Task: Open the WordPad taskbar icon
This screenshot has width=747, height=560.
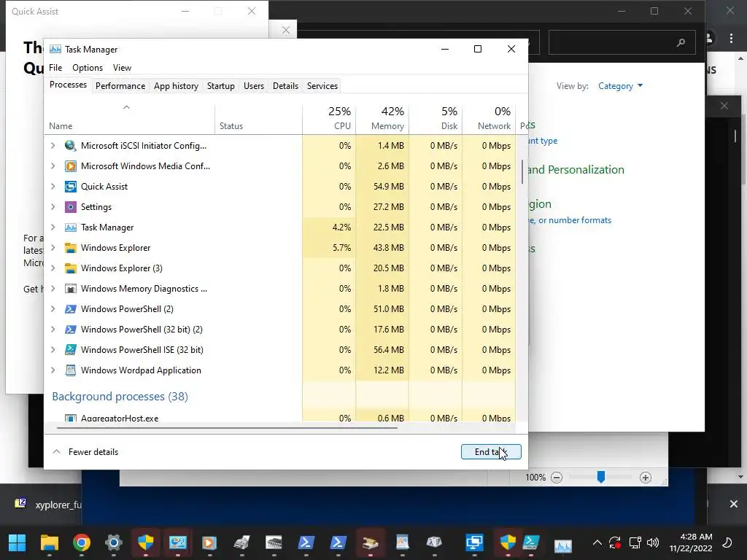Action: point(402,542)
